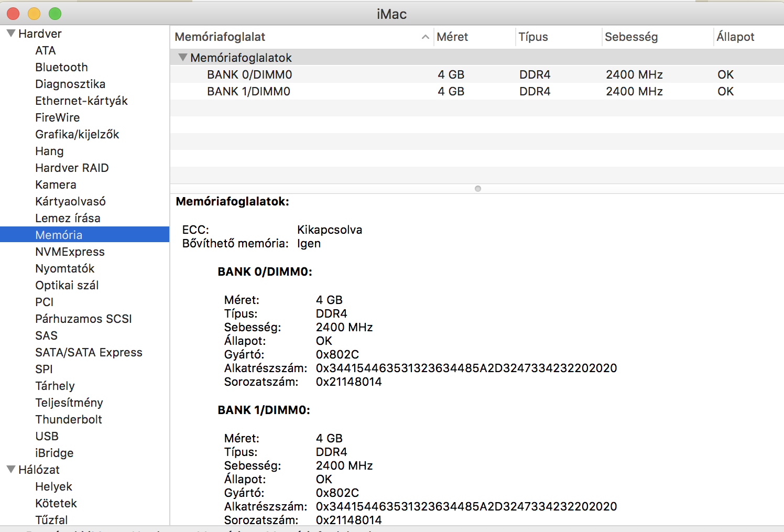Open Nyomtatók in the sidebar
Screen dimensions: 784x532
click(65, 268)
